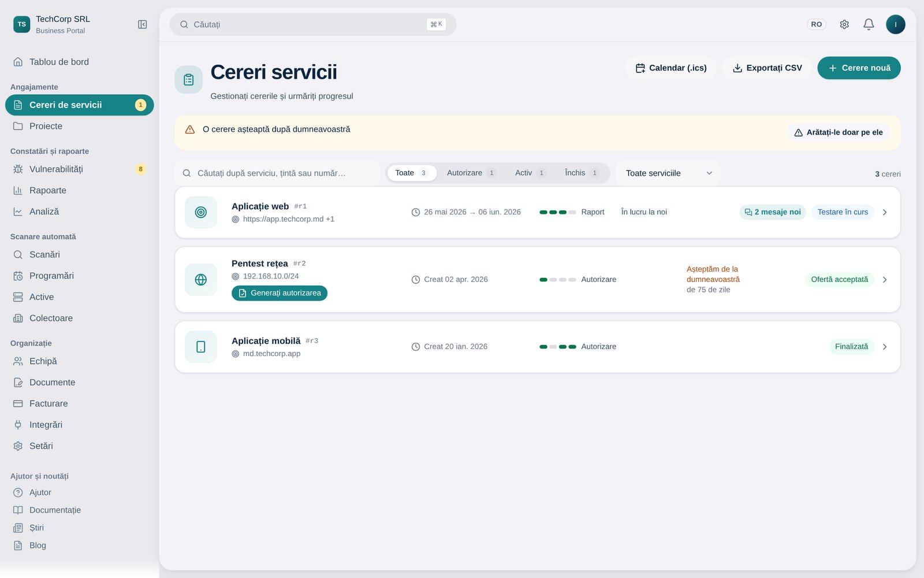Open Cereri de servicii sidebar item

79,105
